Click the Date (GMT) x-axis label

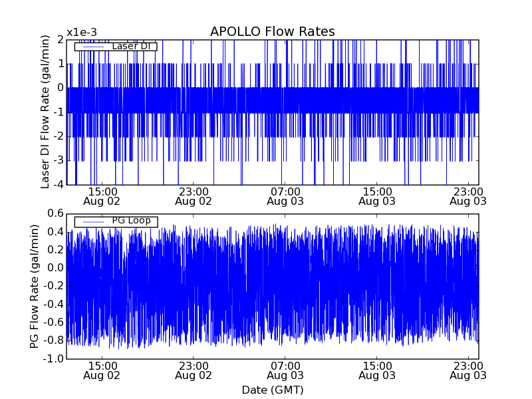click(272, 390)
